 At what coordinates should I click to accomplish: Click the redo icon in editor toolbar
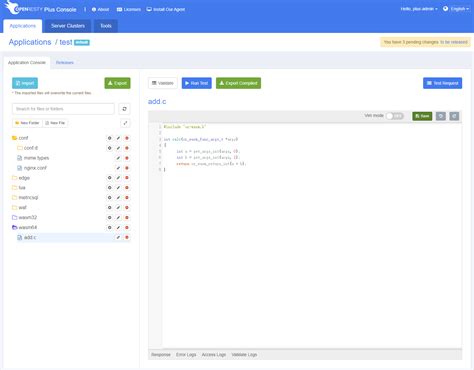coord(454,116)
